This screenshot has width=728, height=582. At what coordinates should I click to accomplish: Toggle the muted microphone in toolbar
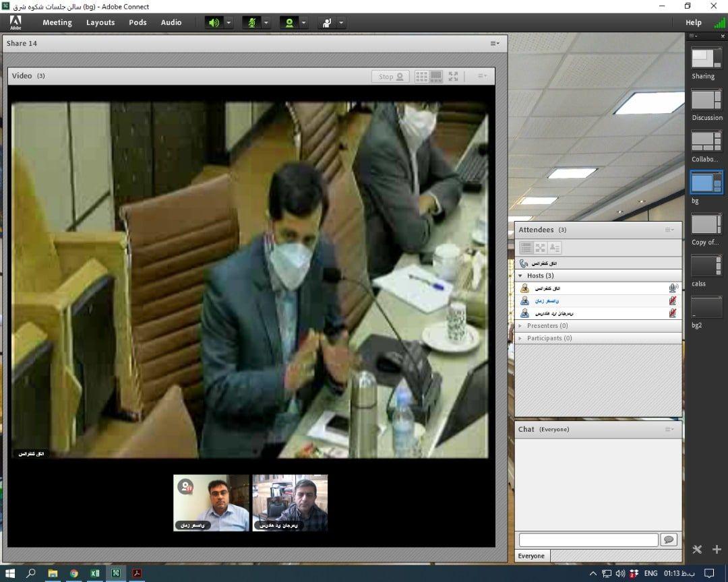(x=251, y=22)
